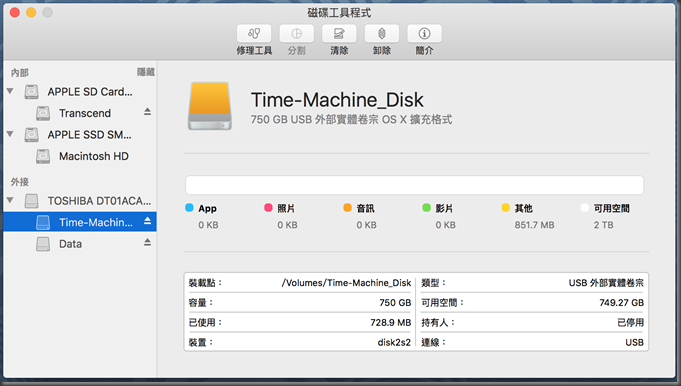Eject the Transcend volume
Screen dimensions: 681x386
point(148,112)
